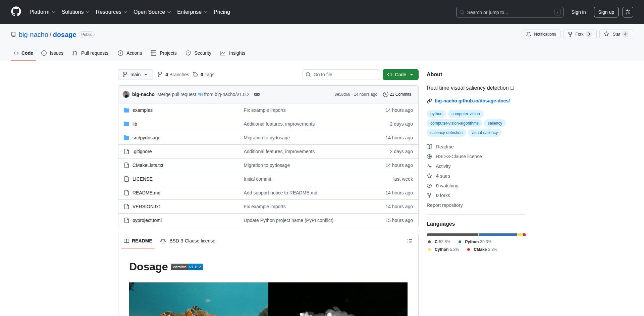Open the Insights tab
644x316 pixels.
232,53
